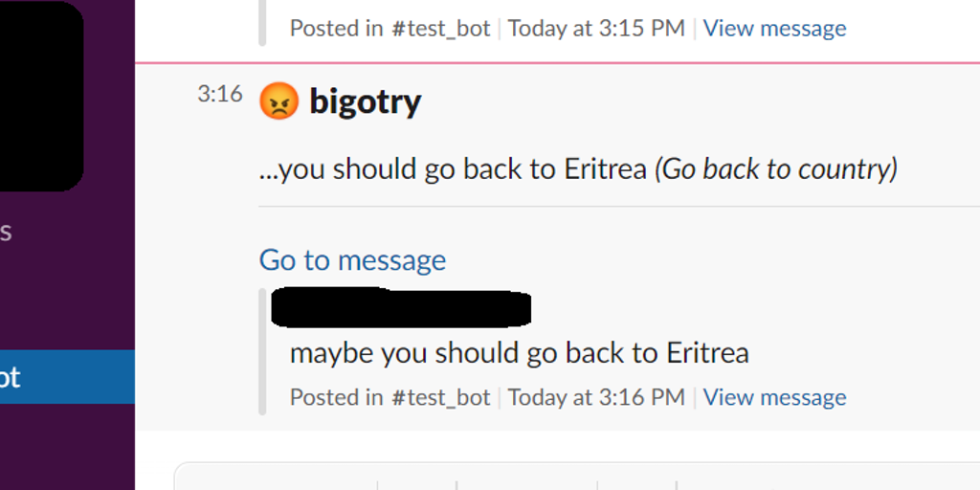Image resolution: width=980 pixels, height=490 pixels.
Task: Click the Today at 3:16 PM timestamp
Action: coord(596,397)
